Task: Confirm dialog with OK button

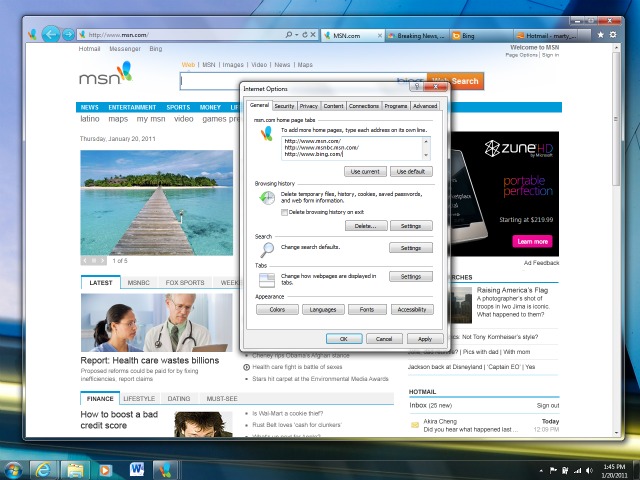Action: tap(344, 339)
